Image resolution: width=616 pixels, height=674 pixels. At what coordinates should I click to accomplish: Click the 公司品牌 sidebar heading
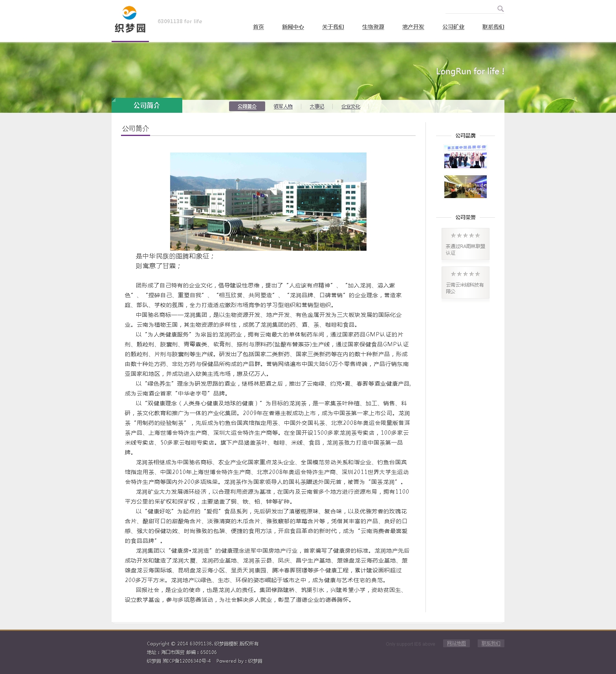click(465, 136)
